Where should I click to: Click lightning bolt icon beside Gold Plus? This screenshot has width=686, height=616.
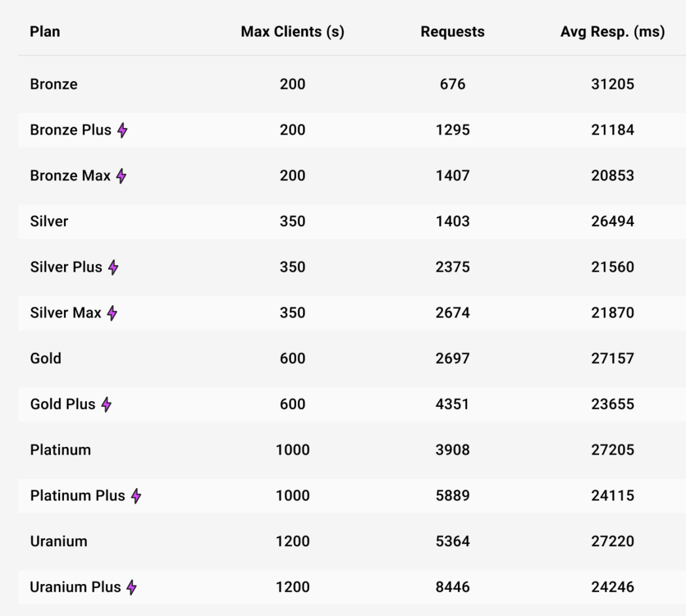pyautogui.click(x=106, y=404)
